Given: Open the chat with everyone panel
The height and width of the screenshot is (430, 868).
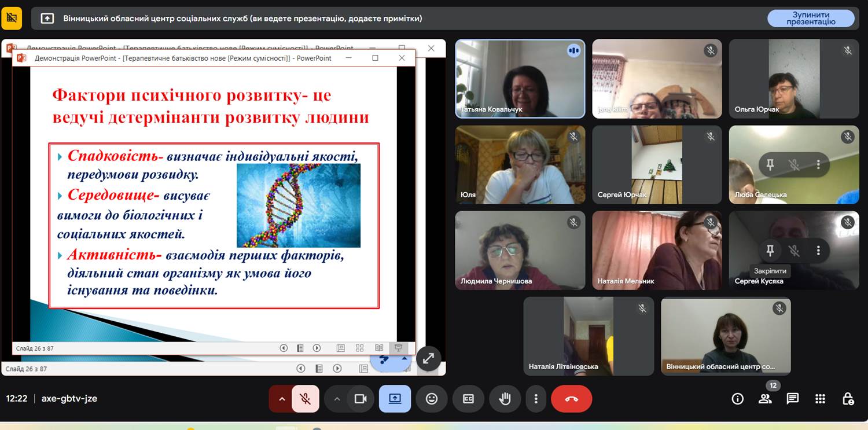Looking at the screenshot, I should pos(792,399).
